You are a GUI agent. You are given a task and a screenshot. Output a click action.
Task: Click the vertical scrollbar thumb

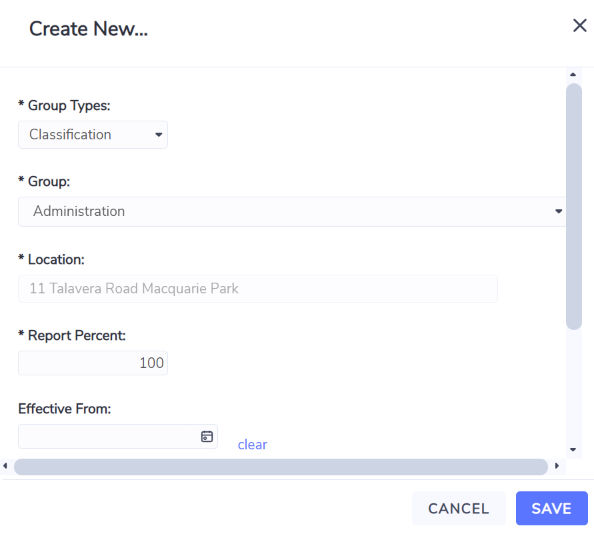[x=574, y=206]
